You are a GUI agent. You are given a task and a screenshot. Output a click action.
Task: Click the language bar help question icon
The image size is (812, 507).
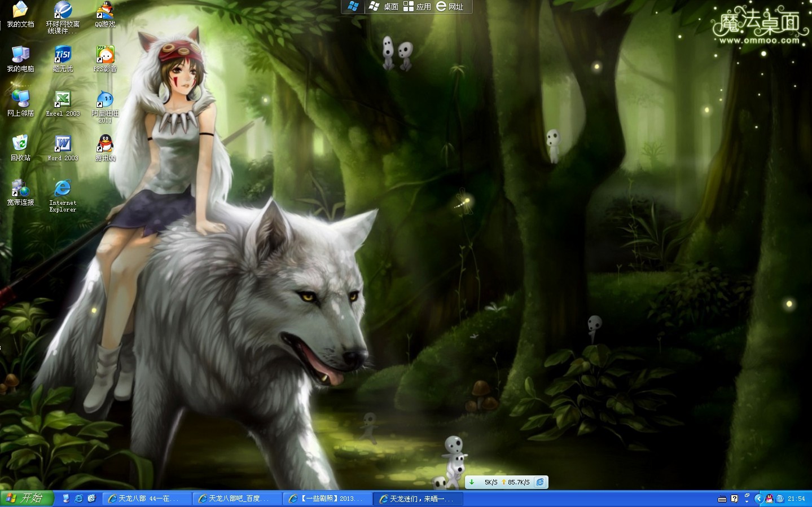pos(734,499)
